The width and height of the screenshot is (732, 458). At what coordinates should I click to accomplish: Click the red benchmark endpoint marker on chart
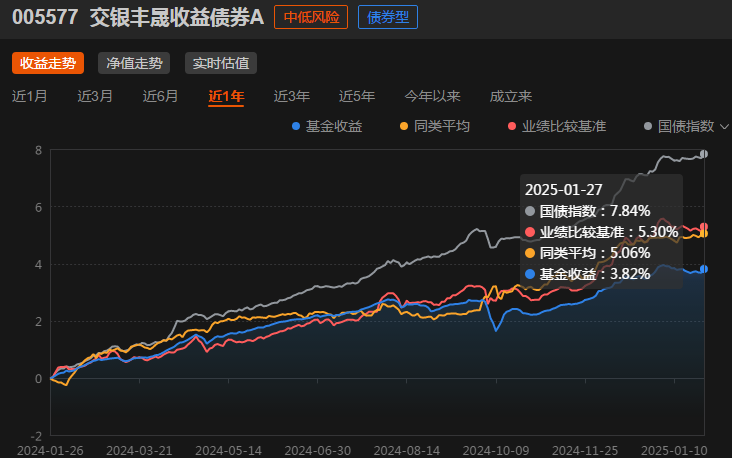tap(704, 227)
